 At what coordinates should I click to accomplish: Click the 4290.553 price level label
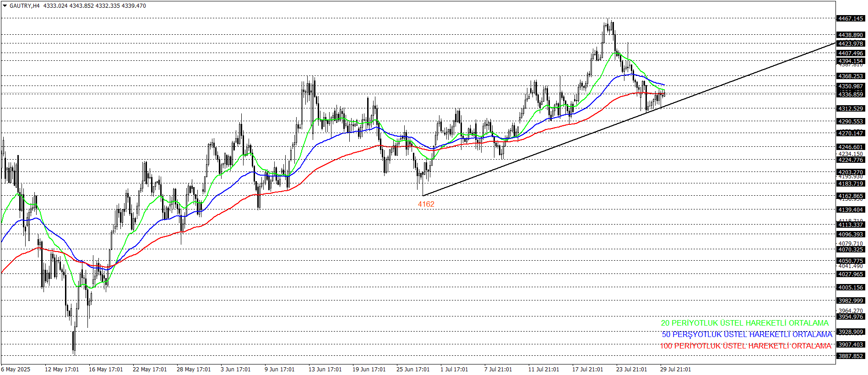click(851, 122)
